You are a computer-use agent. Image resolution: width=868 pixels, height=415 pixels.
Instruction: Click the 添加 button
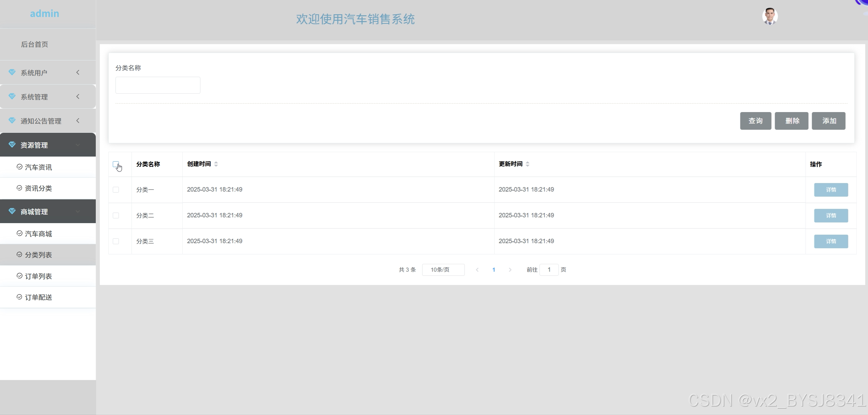point(828,121)
